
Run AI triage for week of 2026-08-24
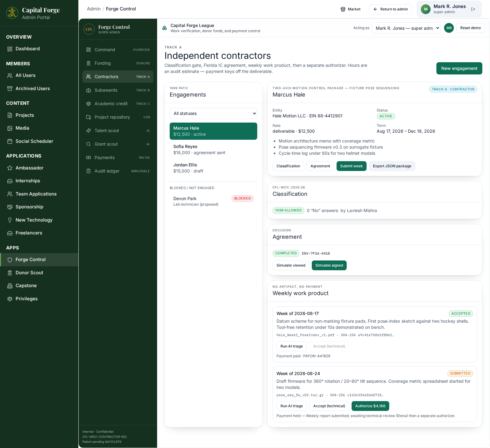click(x=292, y=406)
